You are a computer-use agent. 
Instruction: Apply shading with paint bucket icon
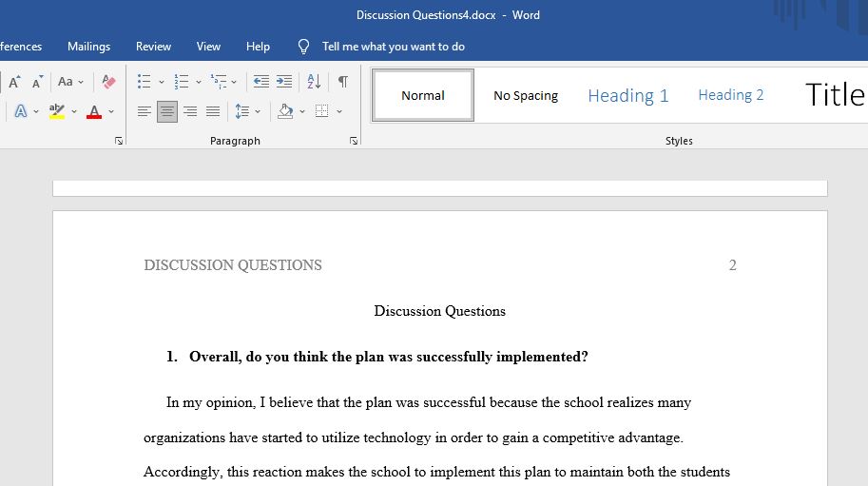[285, 111]
